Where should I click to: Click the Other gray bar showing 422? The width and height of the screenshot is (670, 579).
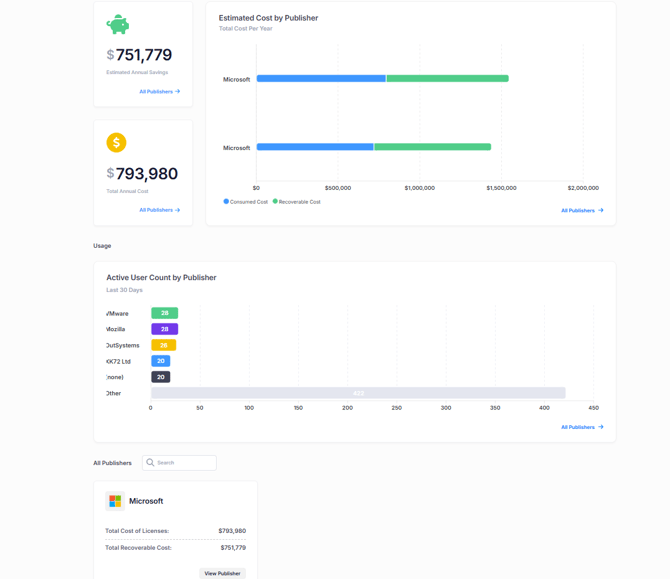(359, 393)
